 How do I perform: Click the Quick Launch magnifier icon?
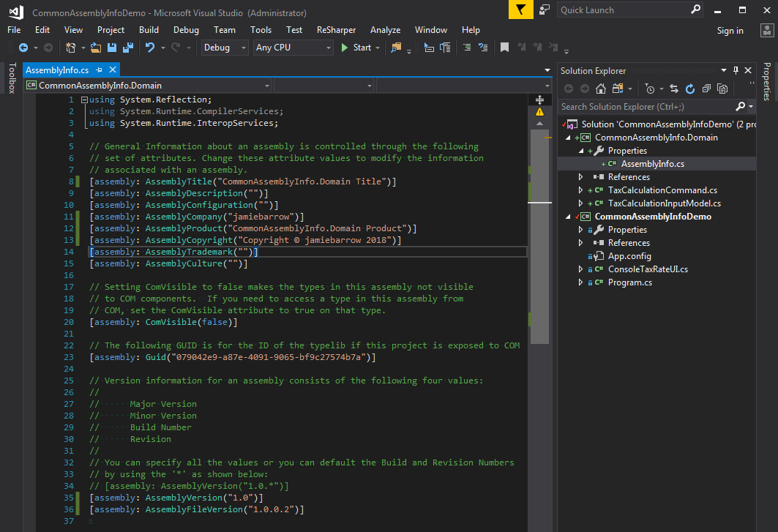tap(695, 10)
